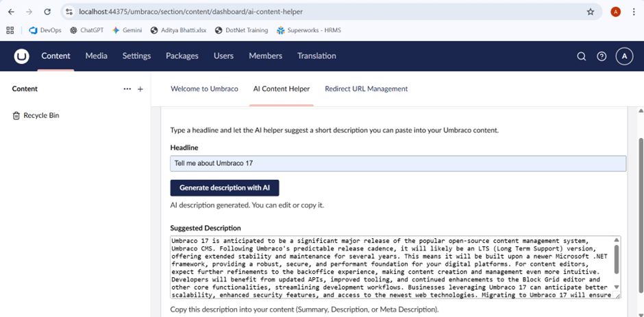Open the backoffice search magnifier icon
644x317 pixels.
pos(581,56)
